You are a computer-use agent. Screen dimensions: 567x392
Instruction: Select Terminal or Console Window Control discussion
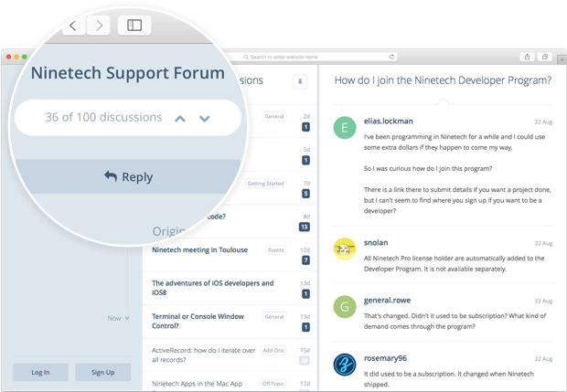point(198,321)
